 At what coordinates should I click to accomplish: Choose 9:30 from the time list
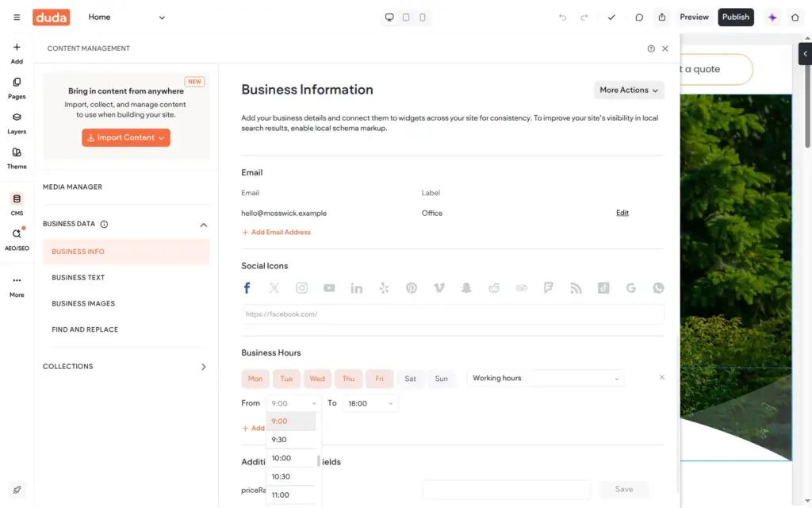click(x=291, y=440)
